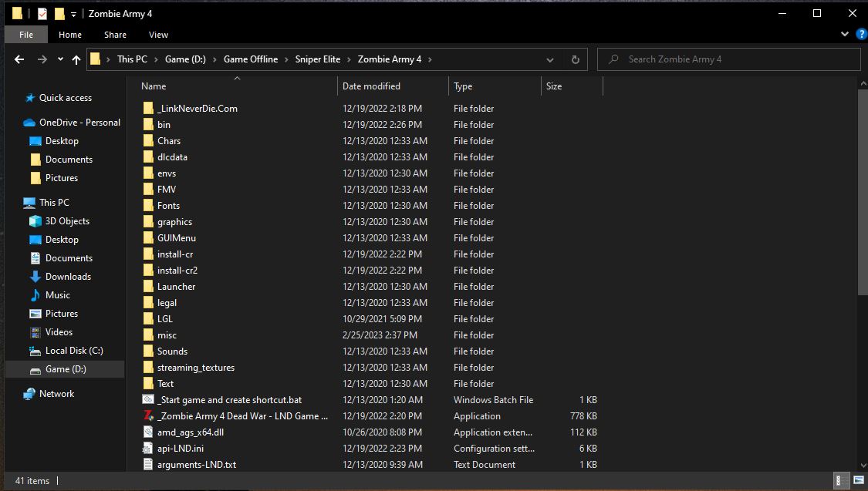Select the _Start game batch file icon
This screenshot has width=868, height=491.
[149, 400]
